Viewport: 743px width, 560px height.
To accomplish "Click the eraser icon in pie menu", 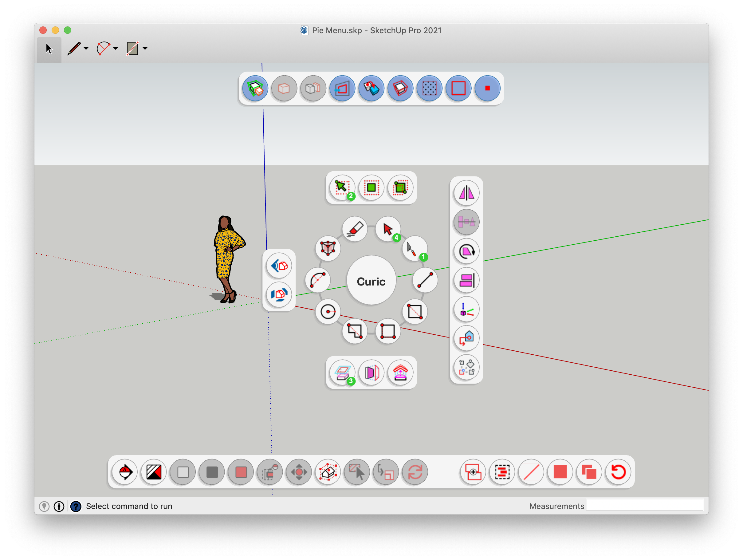I will click(x=355, y=229).
